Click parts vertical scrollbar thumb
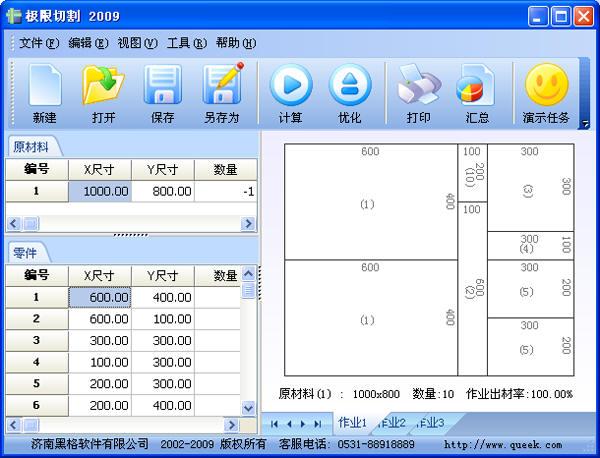 (248, 290)
